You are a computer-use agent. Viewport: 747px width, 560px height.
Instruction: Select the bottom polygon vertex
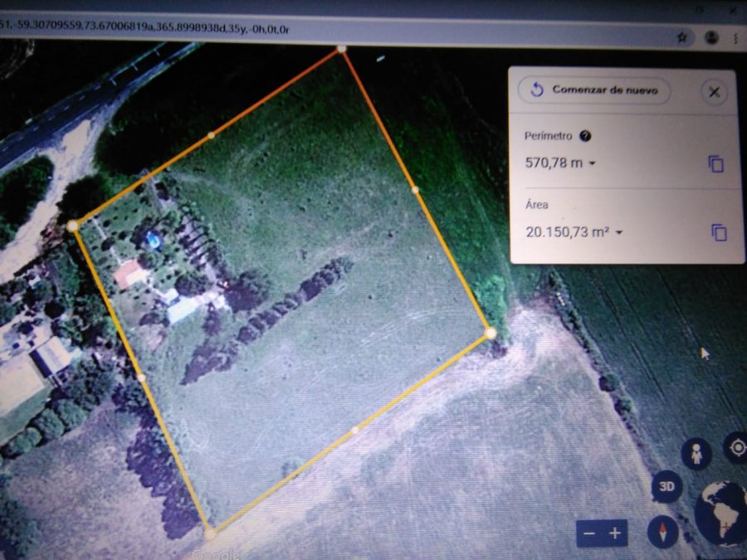click(x=210, y=533)
